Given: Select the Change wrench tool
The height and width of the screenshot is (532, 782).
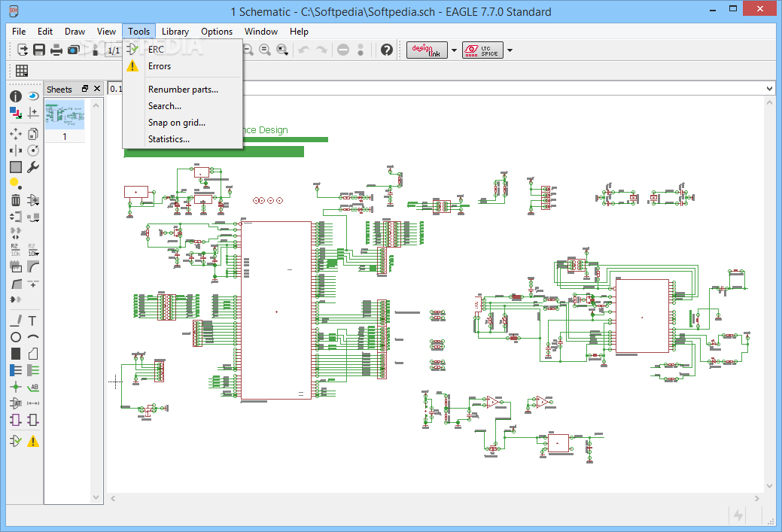Looking at the screenshot, I should (33, 167).
